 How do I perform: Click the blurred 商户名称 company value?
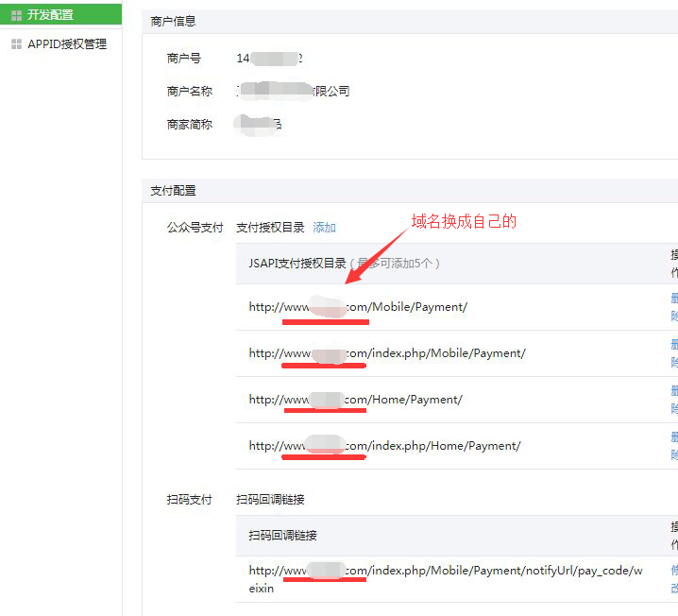point(293,92)
